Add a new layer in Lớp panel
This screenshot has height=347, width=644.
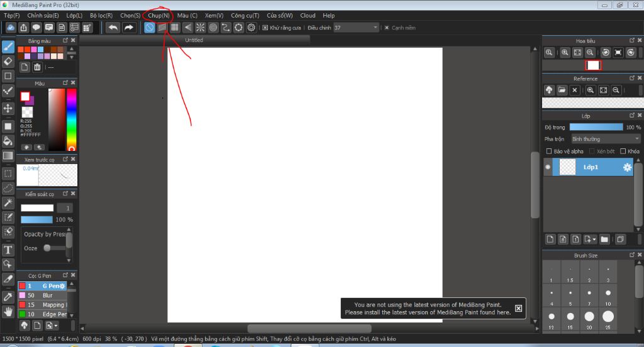pos(550,239)
